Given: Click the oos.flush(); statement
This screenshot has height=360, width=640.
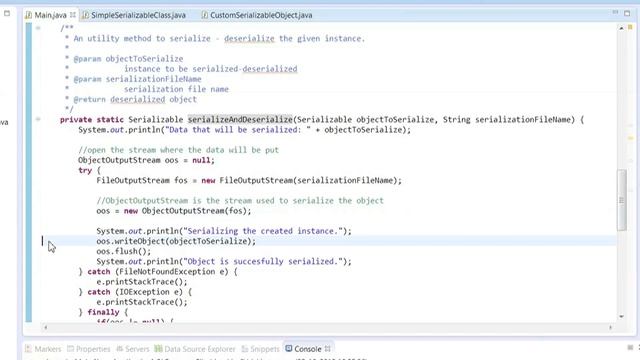Looking at the screenshot, I should point(123,251).
